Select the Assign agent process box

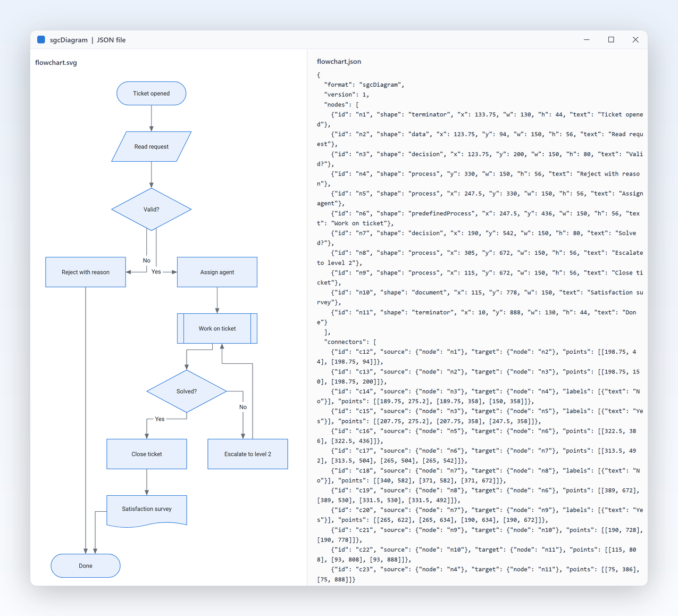pyautogui.click(x=217, y=272)
